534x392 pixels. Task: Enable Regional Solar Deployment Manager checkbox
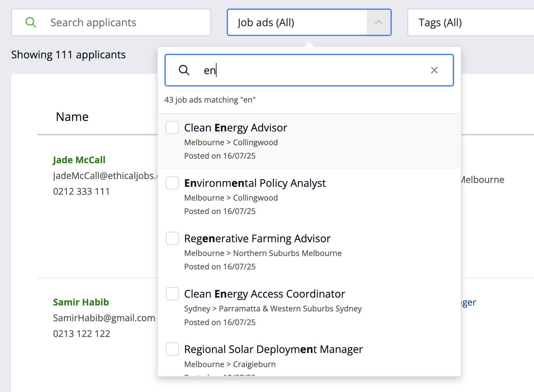(172, 349)
